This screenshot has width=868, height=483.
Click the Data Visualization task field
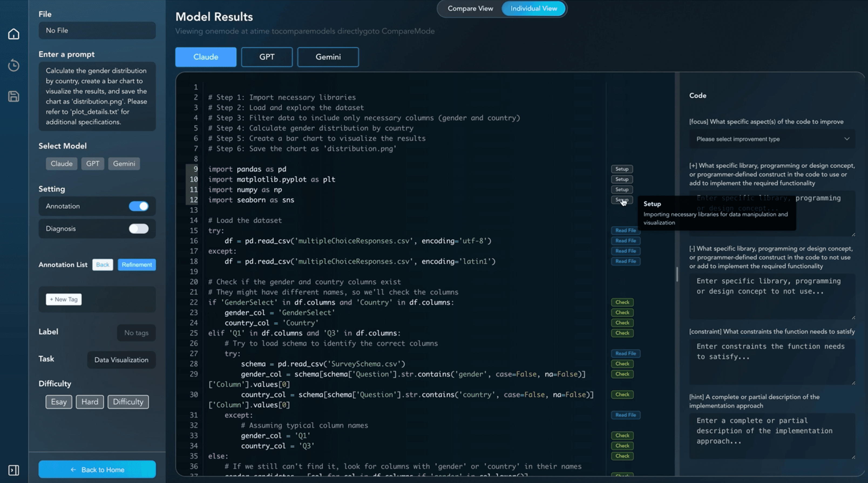pyautogui.click(x=121, y=360)
